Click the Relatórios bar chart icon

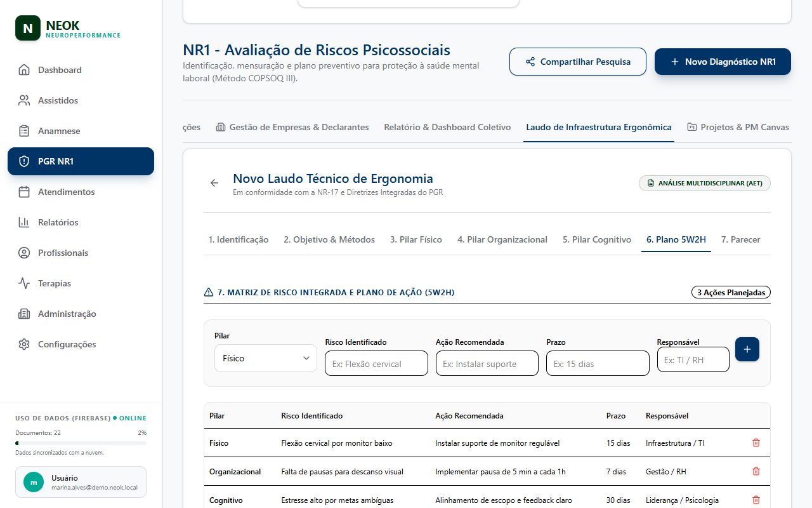pos(24,222)
